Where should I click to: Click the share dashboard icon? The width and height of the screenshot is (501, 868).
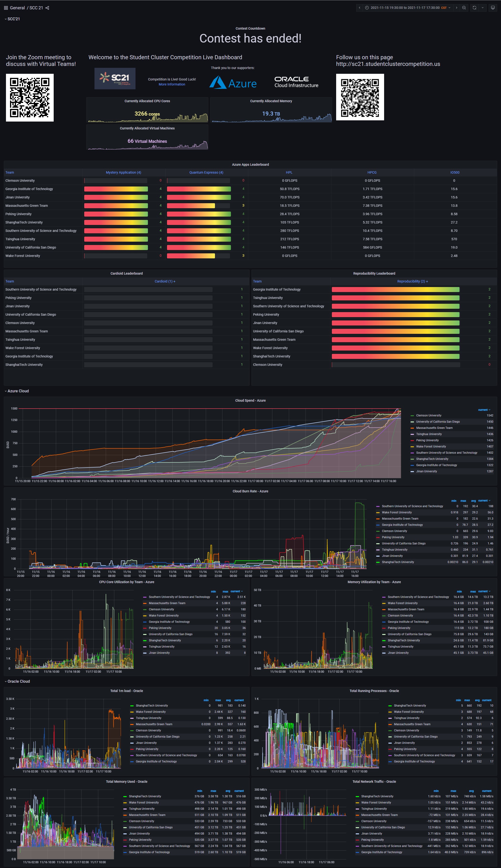coord(47,8)
